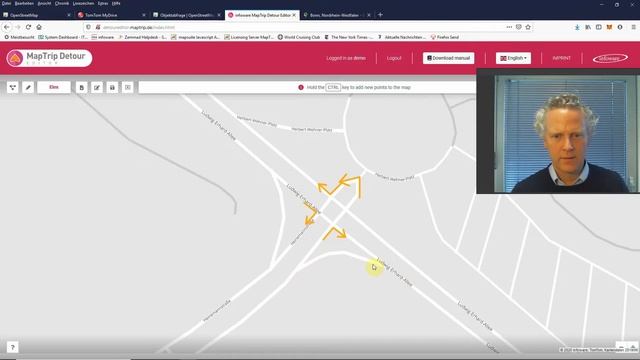Open the Firefox account icon
640x360 pixels.
[x=620, y=27]
